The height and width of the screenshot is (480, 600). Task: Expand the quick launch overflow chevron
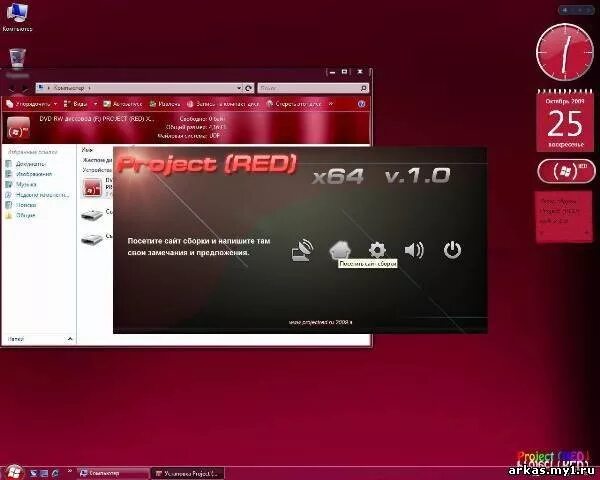pyautogui.click(x=70, y=472)
